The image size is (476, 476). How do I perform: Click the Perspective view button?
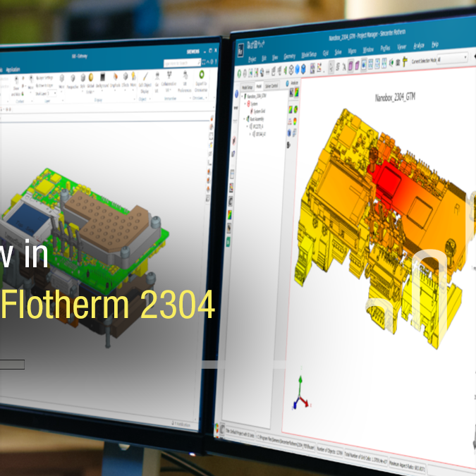click(x=73, y=81)
